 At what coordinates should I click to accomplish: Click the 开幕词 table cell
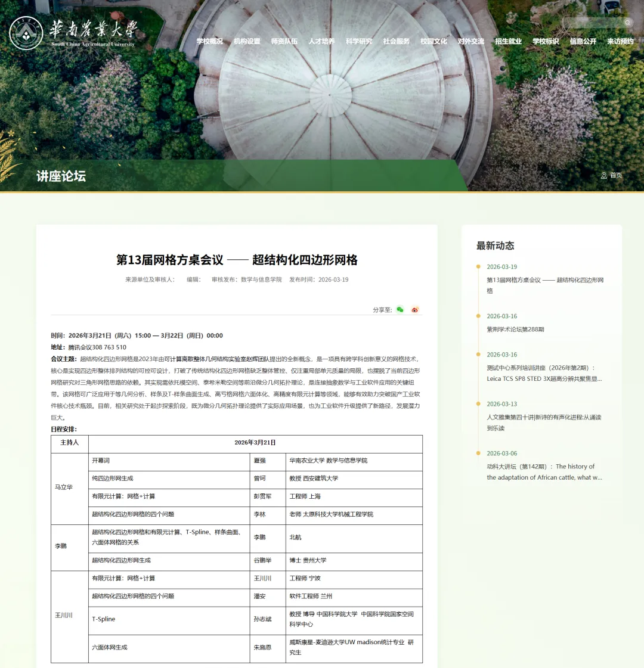point(169,461)
